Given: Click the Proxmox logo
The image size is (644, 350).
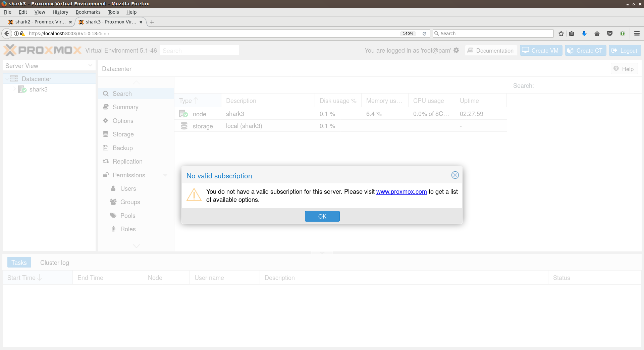Looking at the screenshot, I should tap(43, 50).
